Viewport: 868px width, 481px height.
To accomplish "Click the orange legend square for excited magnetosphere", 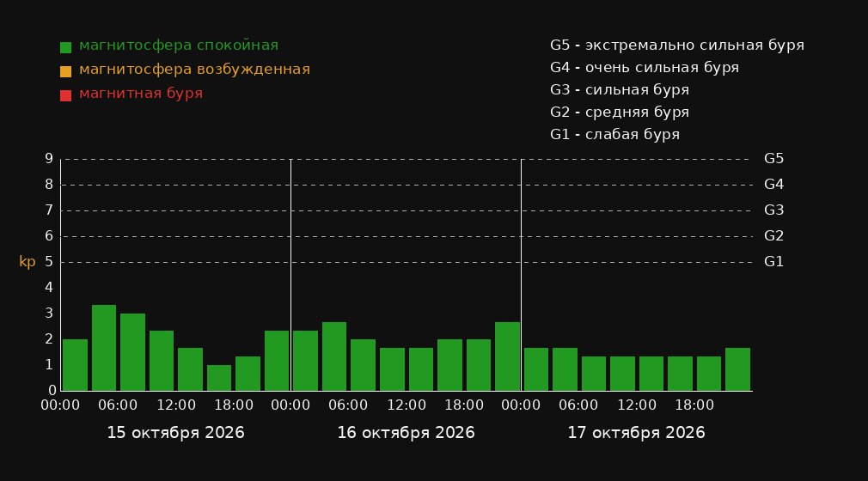I will click(x=66, y=71).
